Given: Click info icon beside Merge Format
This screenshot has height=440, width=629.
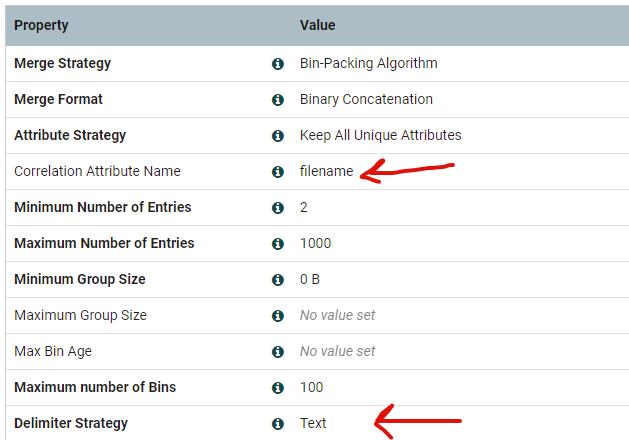Looking at the screenshot, I should click(x=278, y=100).
